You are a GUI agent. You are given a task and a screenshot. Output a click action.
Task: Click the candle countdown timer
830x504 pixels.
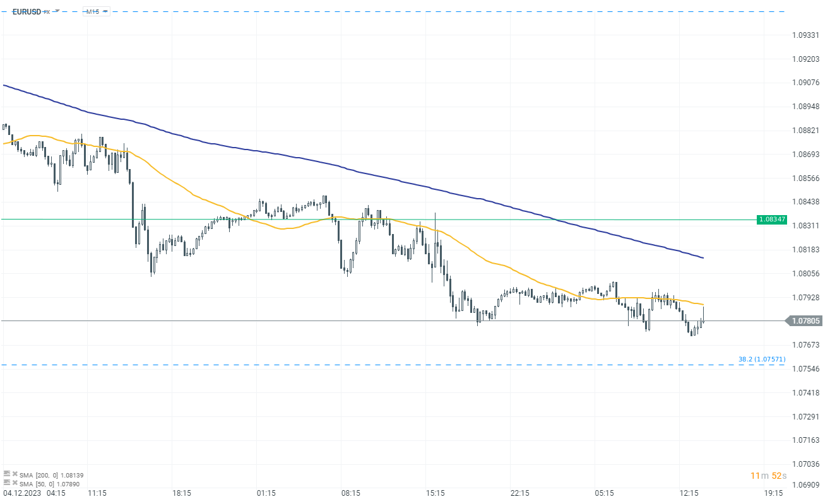[x=768, y=476]
